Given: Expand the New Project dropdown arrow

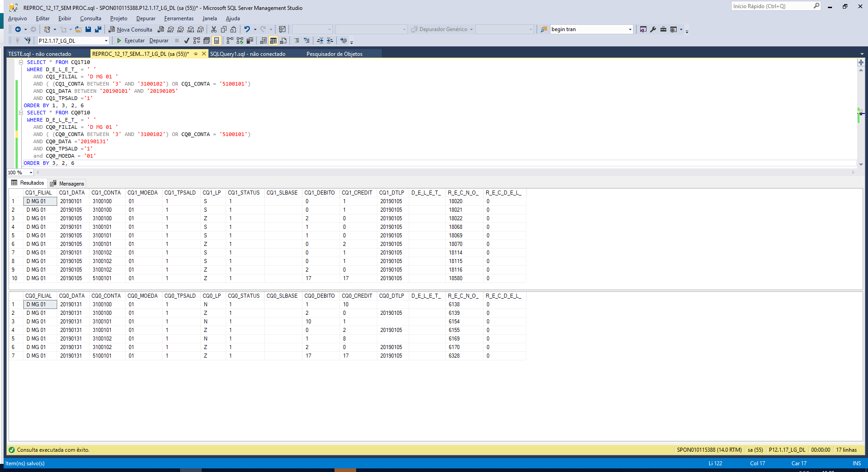Looking at the screenshot, I should click(54, 29).
